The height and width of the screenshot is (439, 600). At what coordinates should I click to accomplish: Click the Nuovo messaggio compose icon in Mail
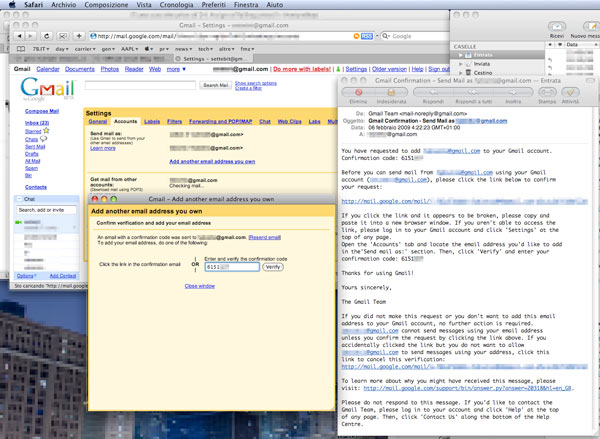[x=591, y=26]
